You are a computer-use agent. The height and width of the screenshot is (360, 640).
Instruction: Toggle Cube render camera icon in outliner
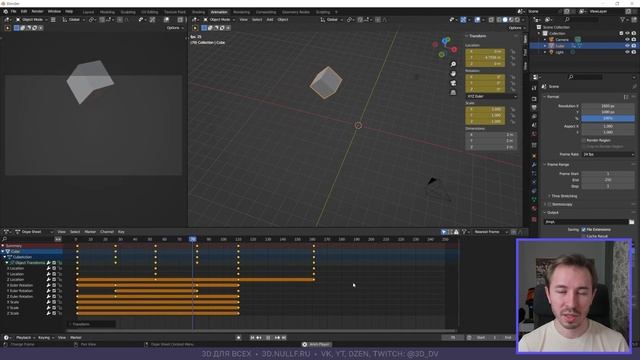point(634,46)
